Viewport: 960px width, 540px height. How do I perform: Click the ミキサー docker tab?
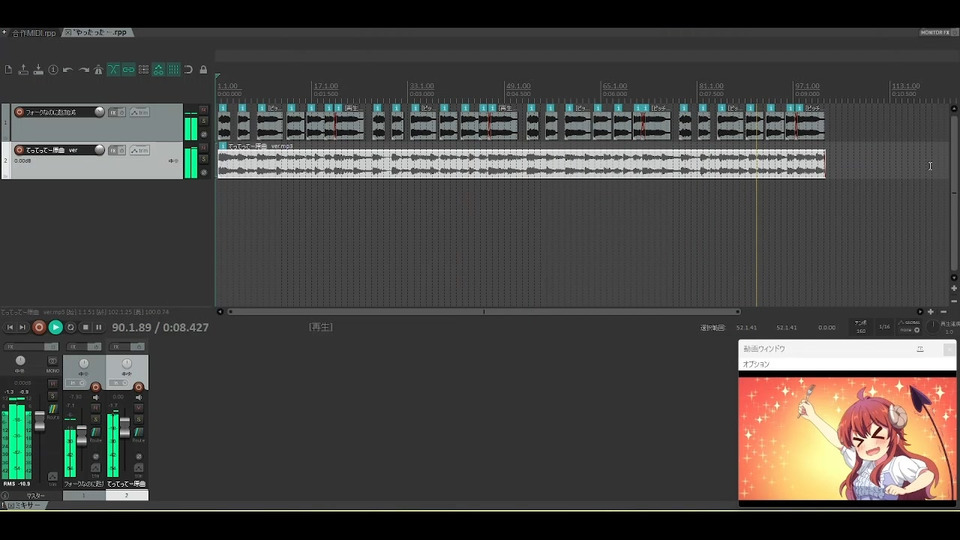point(24,505)
